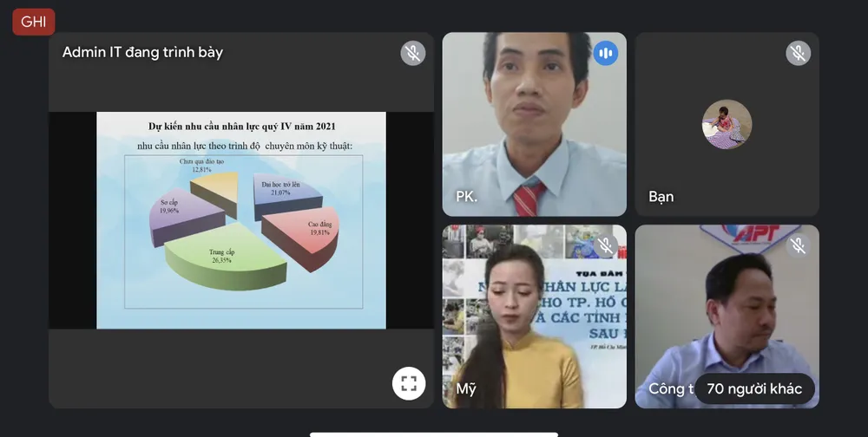Tap the Admin IT đang trình bày label
The width and height of the screenshot is (868, 437).
[142, 53]
